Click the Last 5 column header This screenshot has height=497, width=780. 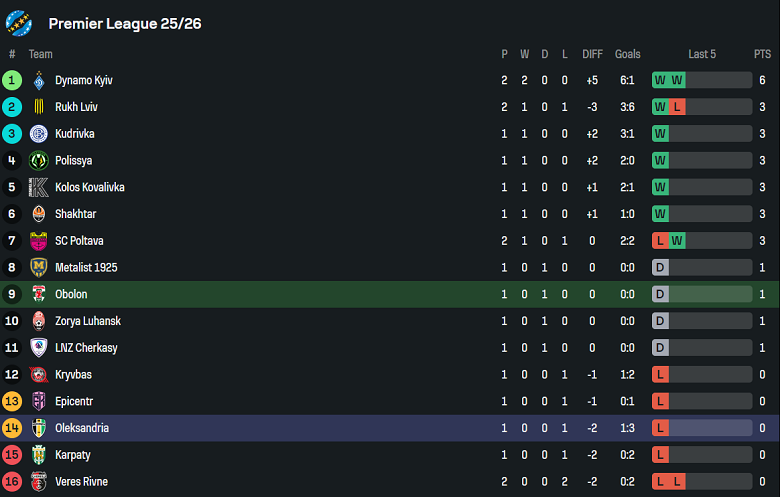[x=702, y=54]
